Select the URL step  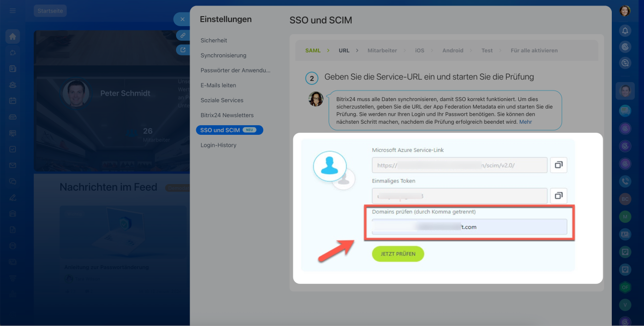click(344, 50)
